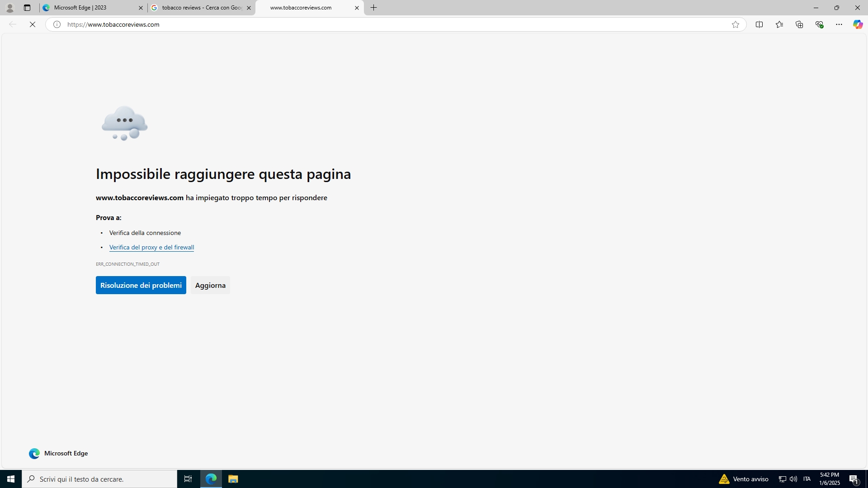Select the www.tobaccoreviews.com tab

[310, 8]
